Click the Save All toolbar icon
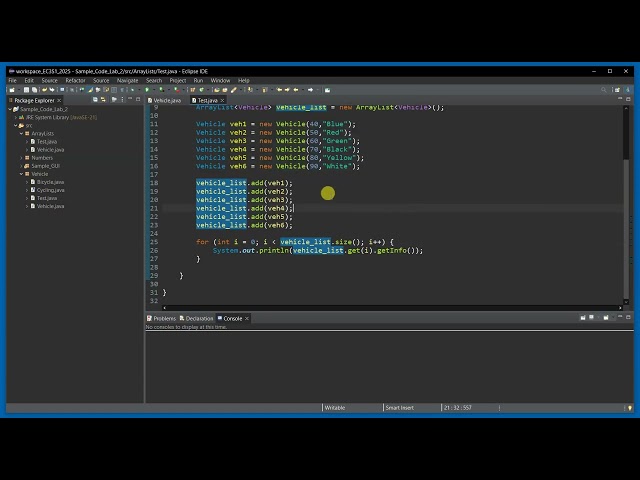Image resolution: width=640 pixels, height=480 pixels. 34,90
